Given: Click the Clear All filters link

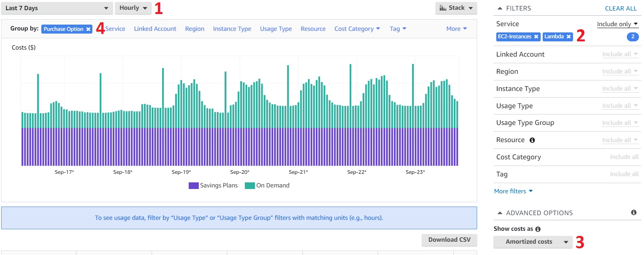Looking at the screenshot, I should pos(621,8).
